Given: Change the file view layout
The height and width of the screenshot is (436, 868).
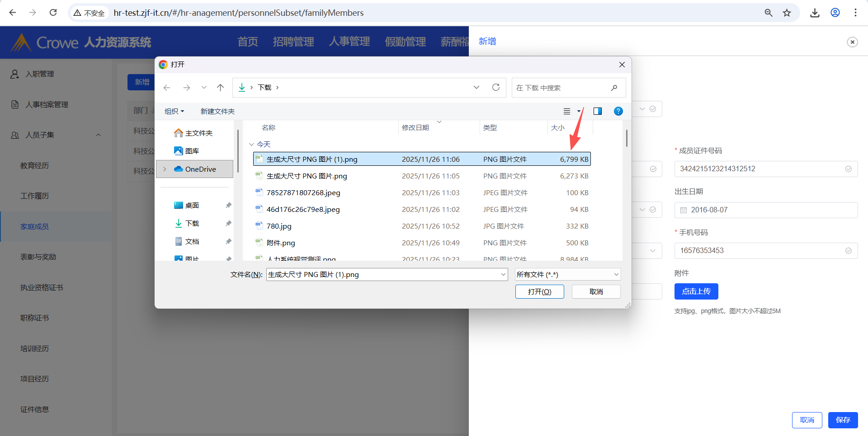Looking at the screenshot, I should pyautogui.click(x=567, y=111).
